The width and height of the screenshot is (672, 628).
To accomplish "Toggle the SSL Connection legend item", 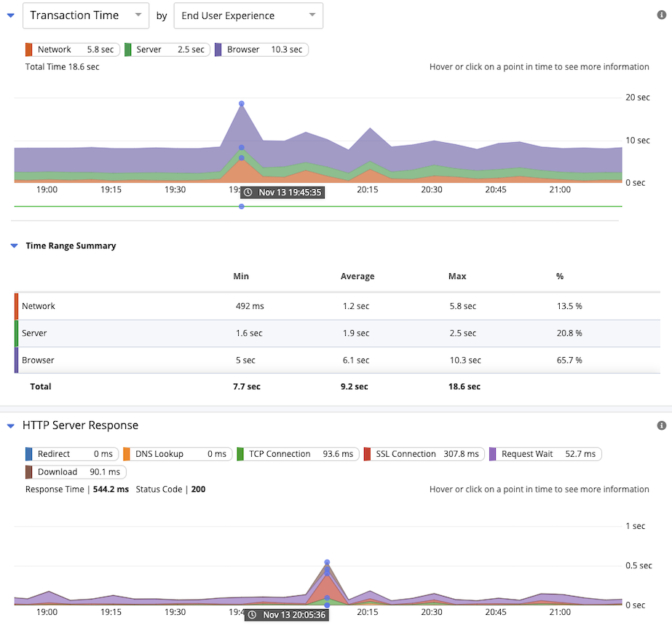I will point(423,454).
